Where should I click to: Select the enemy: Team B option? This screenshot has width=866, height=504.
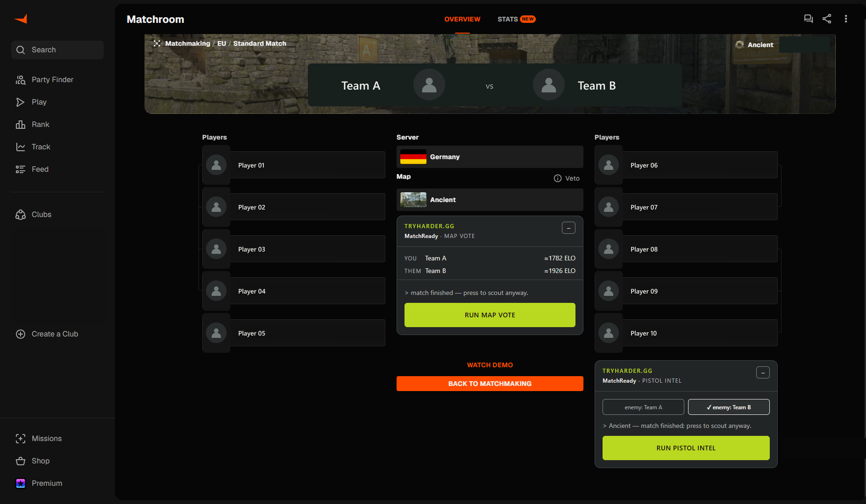click(729, 407)
